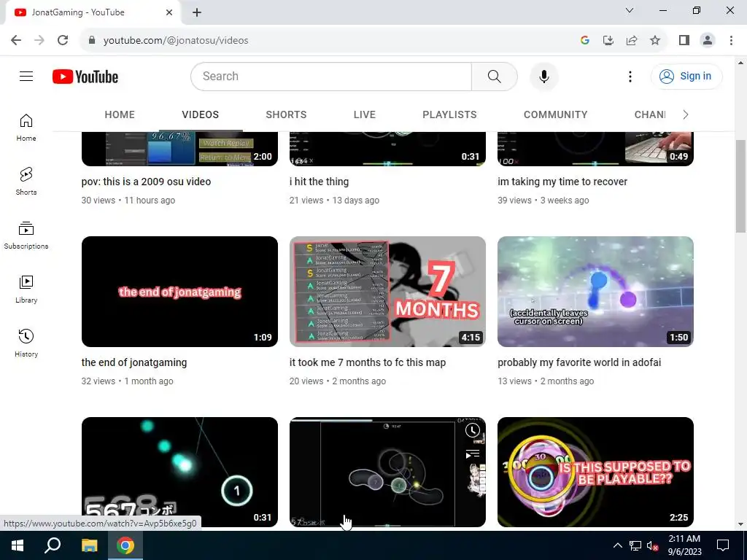Open 'im taking my time to recover' title

[562, 182]
